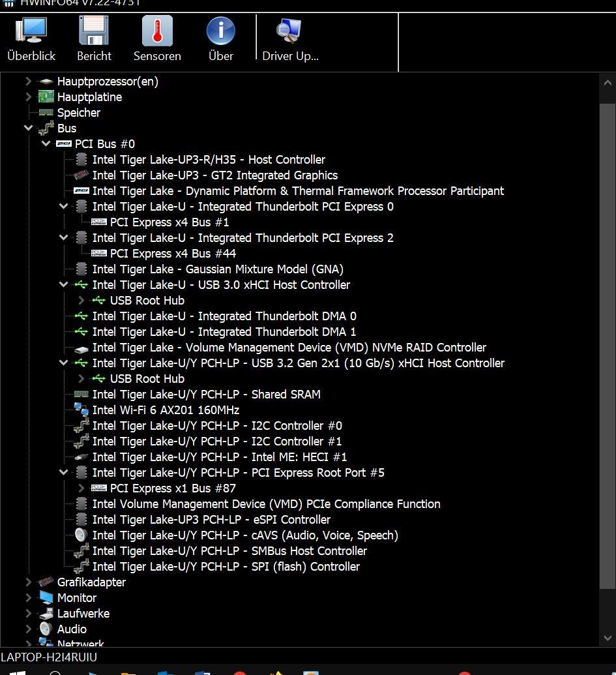Image resolution: width=616 pixels, height=675 pixels.
Task: Open the Überblick summary toolbar icon
Action: 31,30
